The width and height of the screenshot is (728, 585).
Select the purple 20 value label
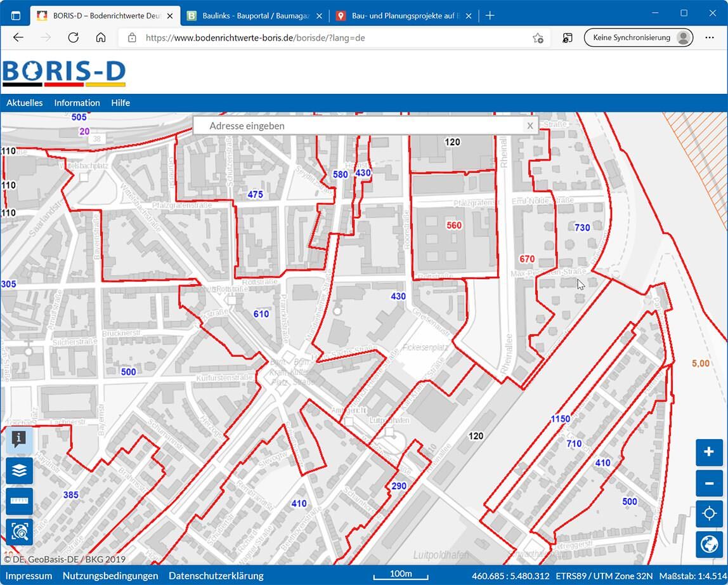click(84, 131)
